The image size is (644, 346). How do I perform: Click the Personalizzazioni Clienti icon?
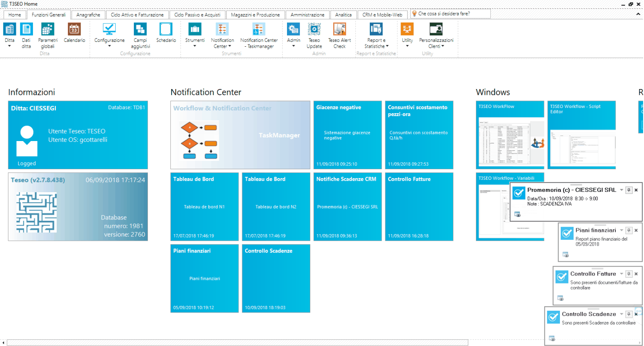pyautogui.click(x=436, y=30)
